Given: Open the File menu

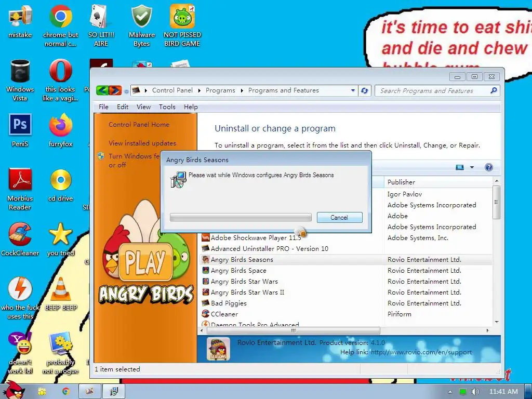Looking at the screenshot, I should pos(103,107).
